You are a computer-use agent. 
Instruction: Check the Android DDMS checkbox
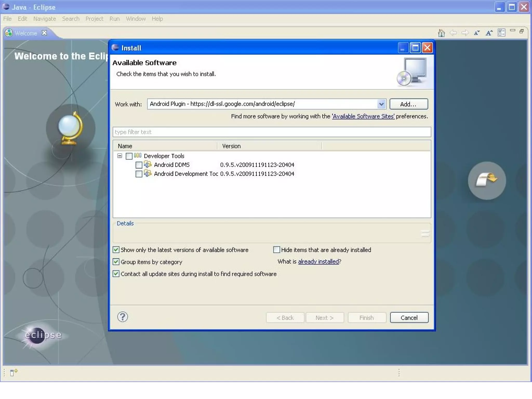click(x=139, y=165)
